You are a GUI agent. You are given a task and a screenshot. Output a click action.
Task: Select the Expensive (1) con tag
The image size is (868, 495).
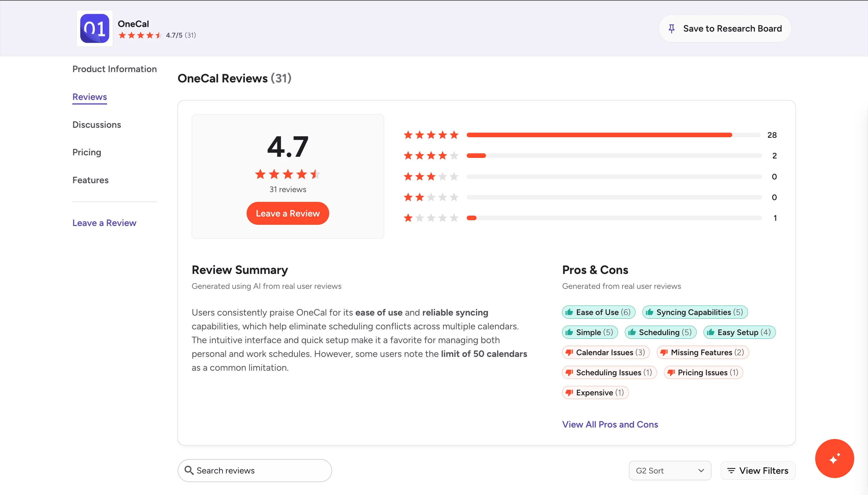[x=595, y=393]
